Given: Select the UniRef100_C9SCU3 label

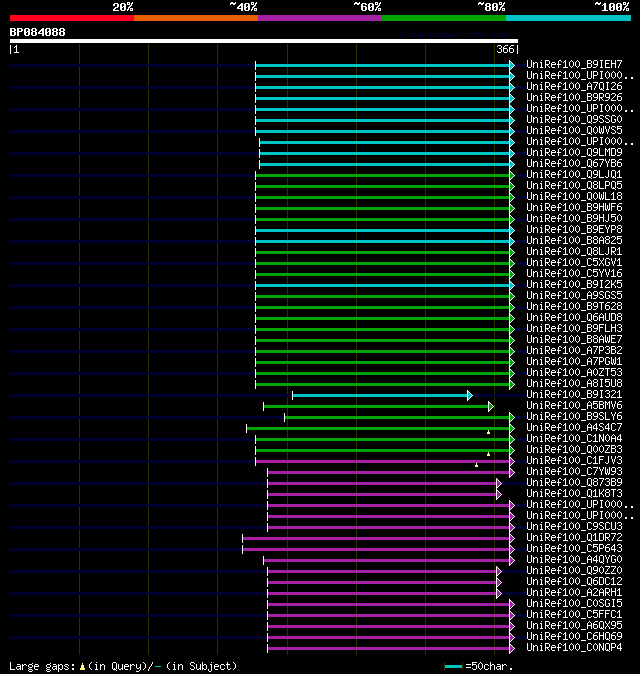Looking at the screenshot, I should tap(574, 527).
